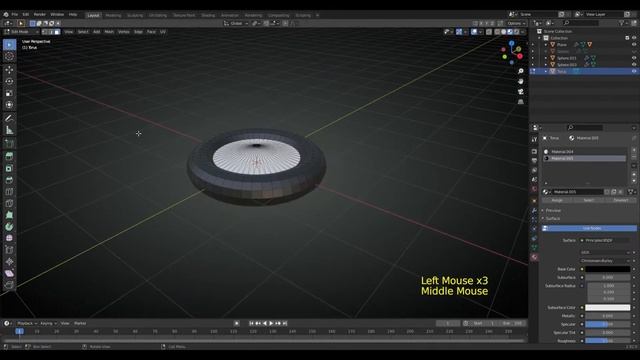Hide the Torus object in outliner
This screenshot has height=360, width=640.
click(634, 71)
